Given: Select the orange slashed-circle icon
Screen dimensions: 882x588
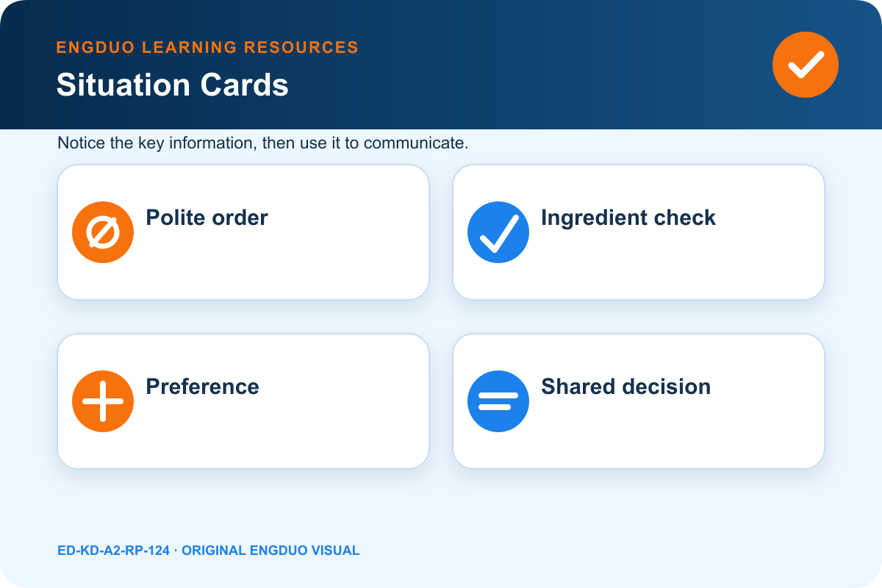Looking at the screenshot, I should point(103,232).
